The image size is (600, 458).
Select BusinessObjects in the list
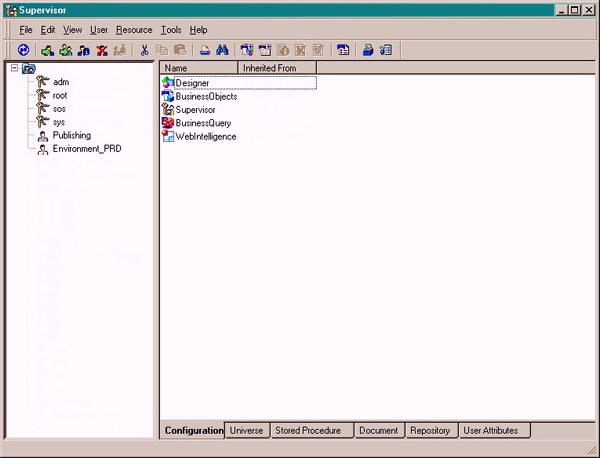coord(206,96)
